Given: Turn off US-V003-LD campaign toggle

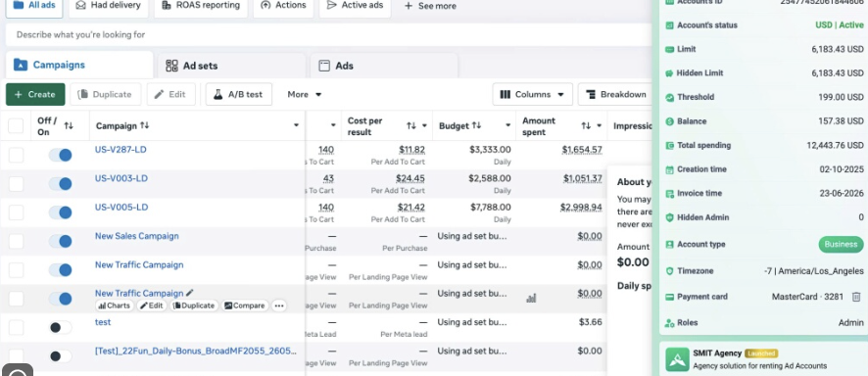Looking at the screenshot, I should point(61,183).
